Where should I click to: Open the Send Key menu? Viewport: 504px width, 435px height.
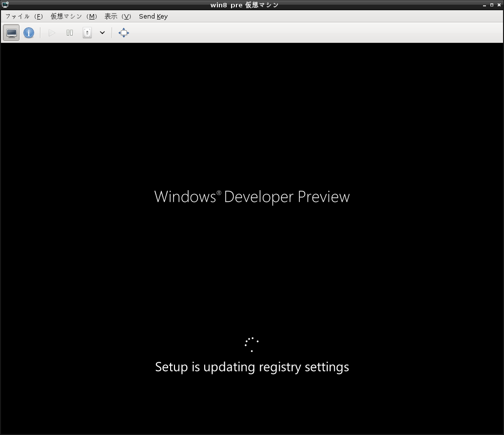point(153,16)
